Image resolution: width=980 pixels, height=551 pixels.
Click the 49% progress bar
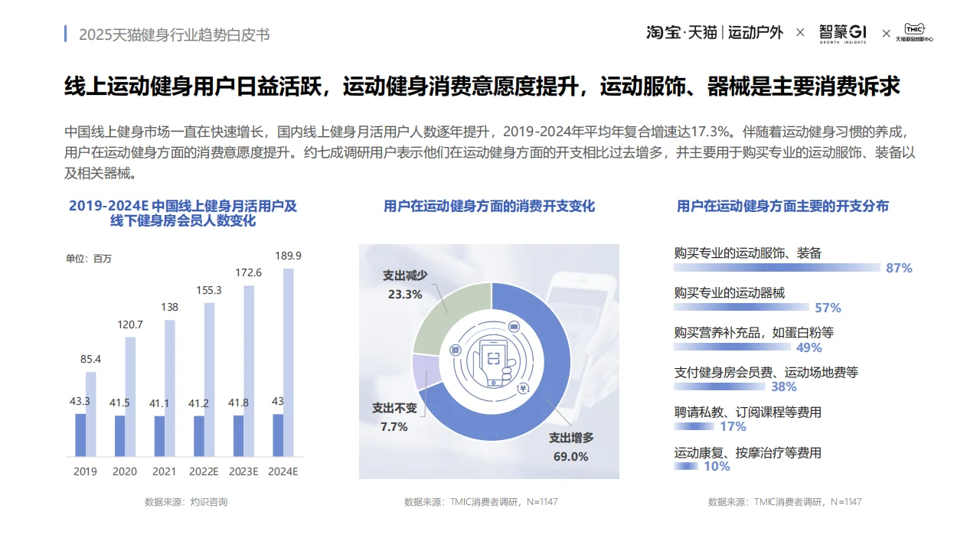point(732,347)
